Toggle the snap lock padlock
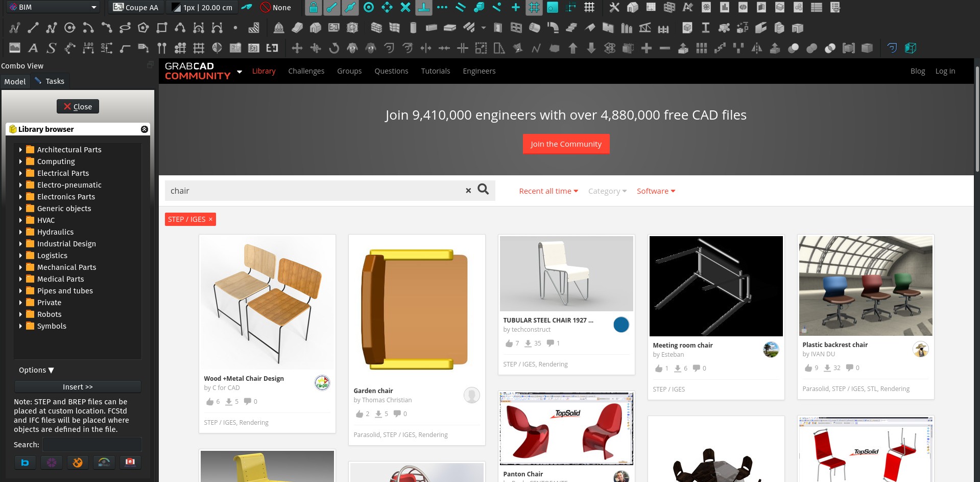980x482 pixels. click(313, 7)
